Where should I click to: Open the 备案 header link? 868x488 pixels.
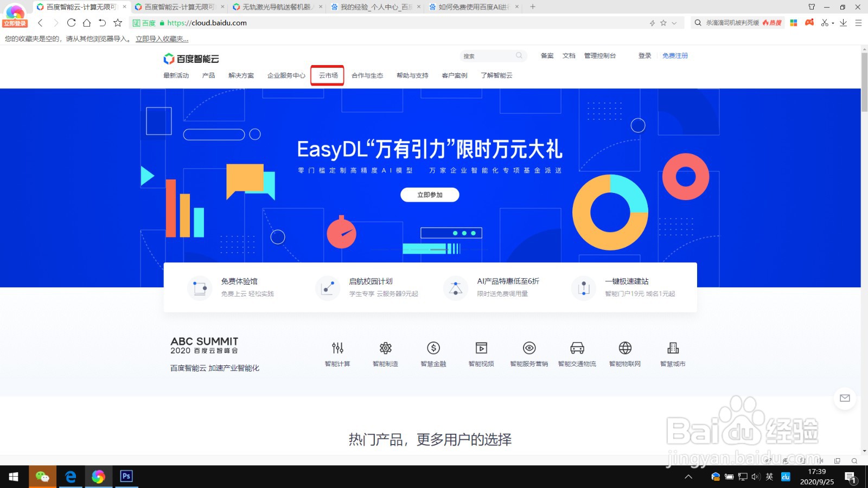[547, 56]
